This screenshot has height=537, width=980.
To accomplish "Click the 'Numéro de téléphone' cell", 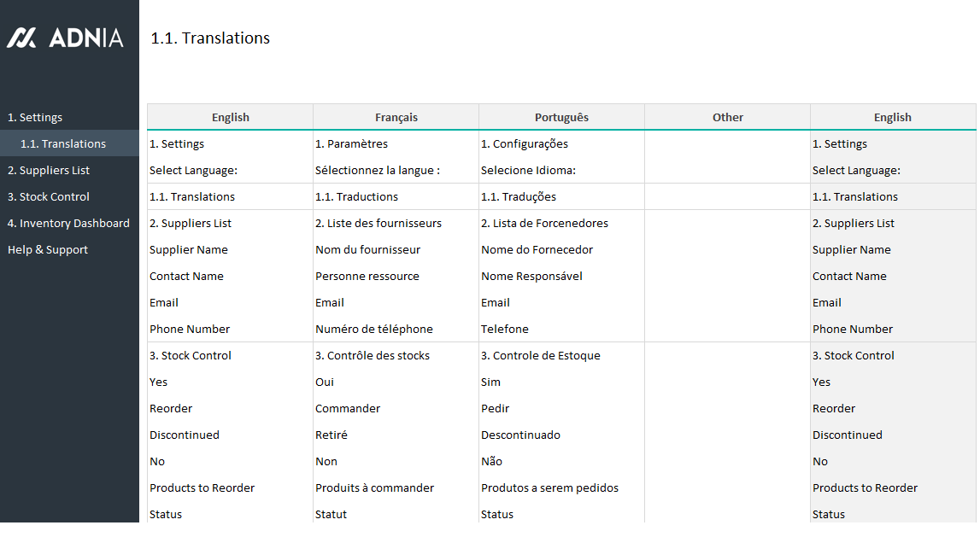I will click(374, 330).
